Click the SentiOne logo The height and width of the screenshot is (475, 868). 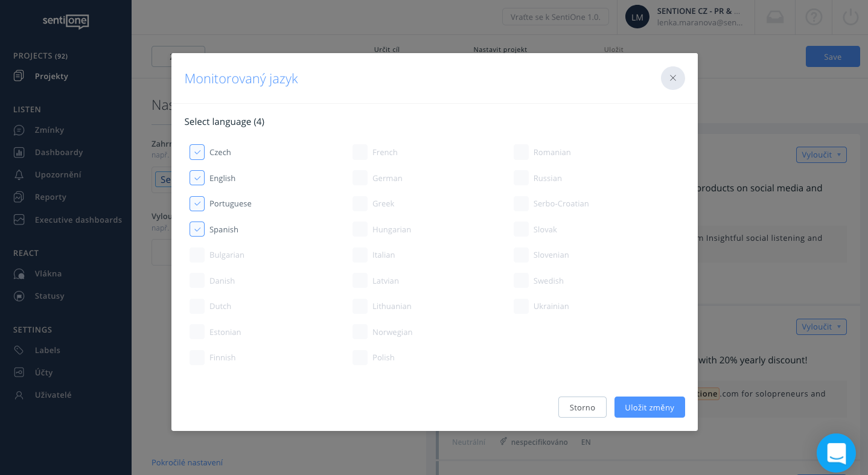(x=65, y=21)
